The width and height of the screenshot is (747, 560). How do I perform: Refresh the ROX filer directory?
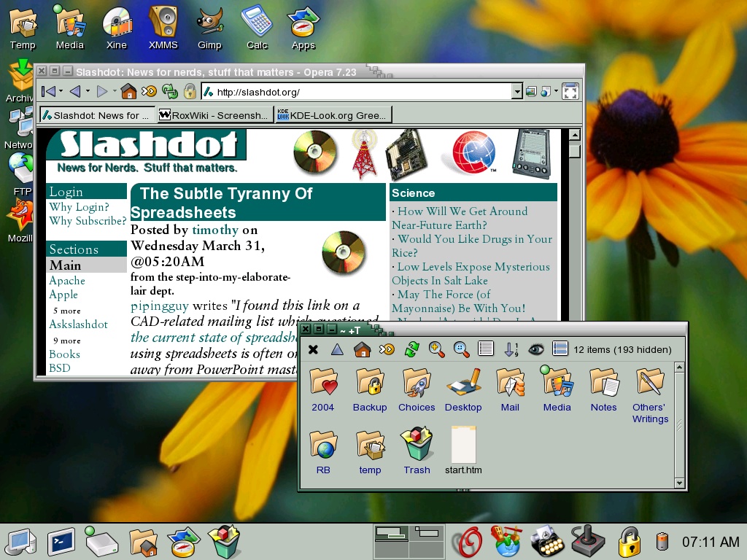coord(411,350)
